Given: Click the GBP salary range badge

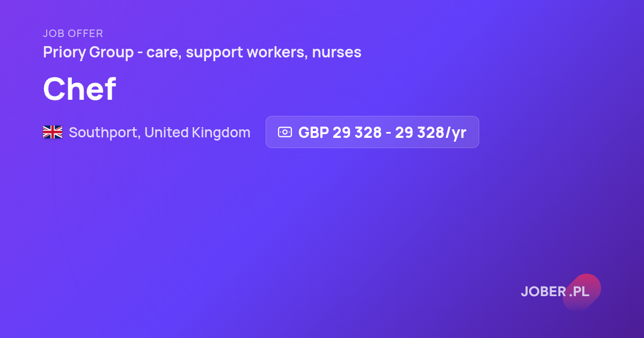Looking at the screenshot, I should click(372, 132).
